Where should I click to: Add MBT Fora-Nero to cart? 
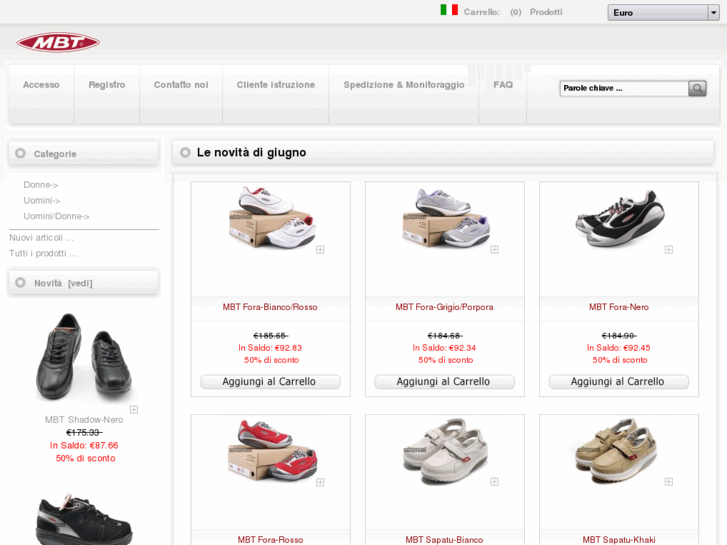click(619, 382)
